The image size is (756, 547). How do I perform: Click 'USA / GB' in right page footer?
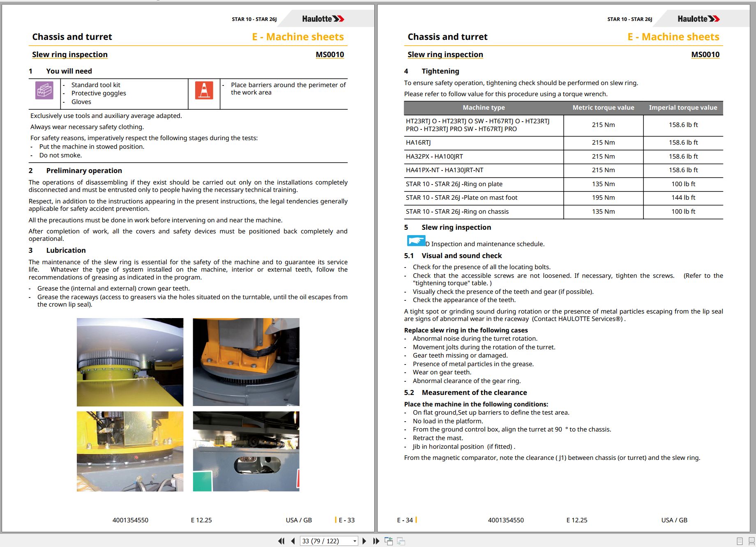pos(674,520)
